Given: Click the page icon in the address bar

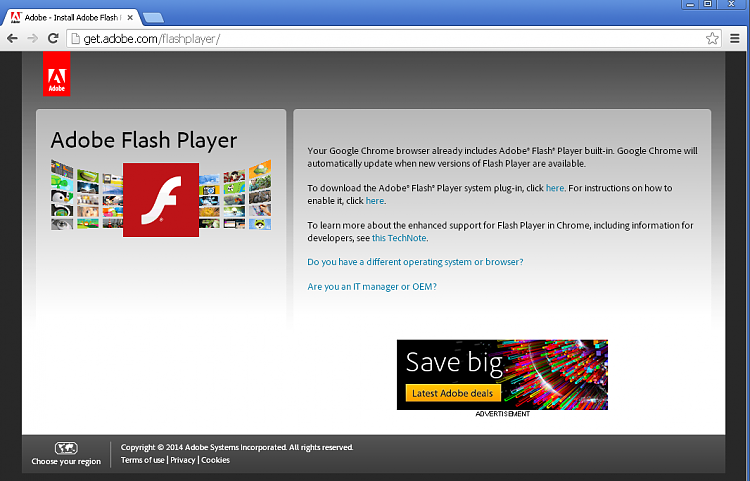Looking at the screenshot, I should click(x=75, y=39).
